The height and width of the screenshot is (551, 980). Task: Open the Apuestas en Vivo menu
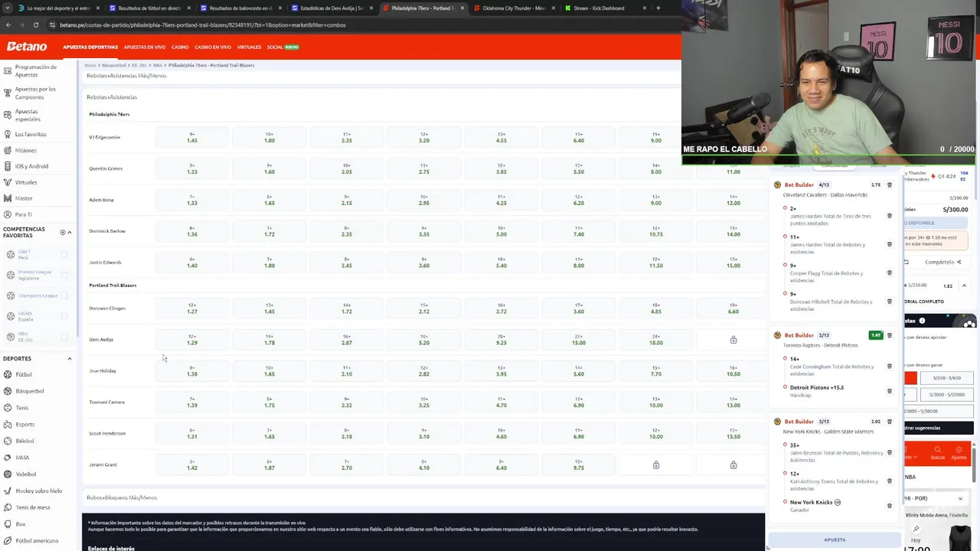[x=145, y=47]
